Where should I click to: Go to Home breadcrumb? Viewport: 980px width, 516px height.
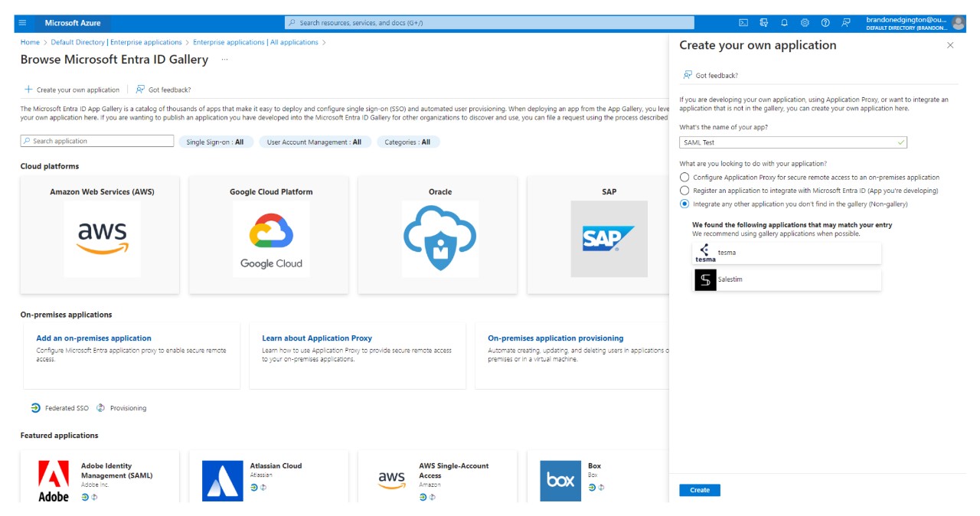(30, 42)
